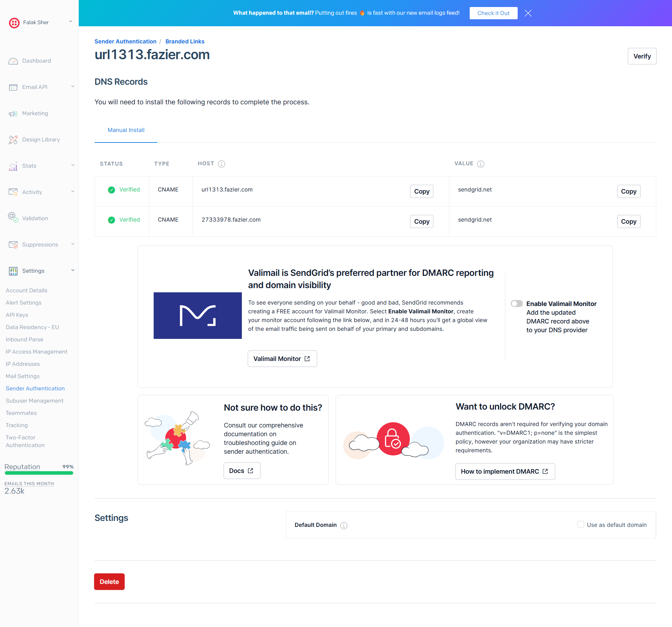Open Two-Factor Authentication settings
This screenshot has width=672, height=627.
[25, 441]
